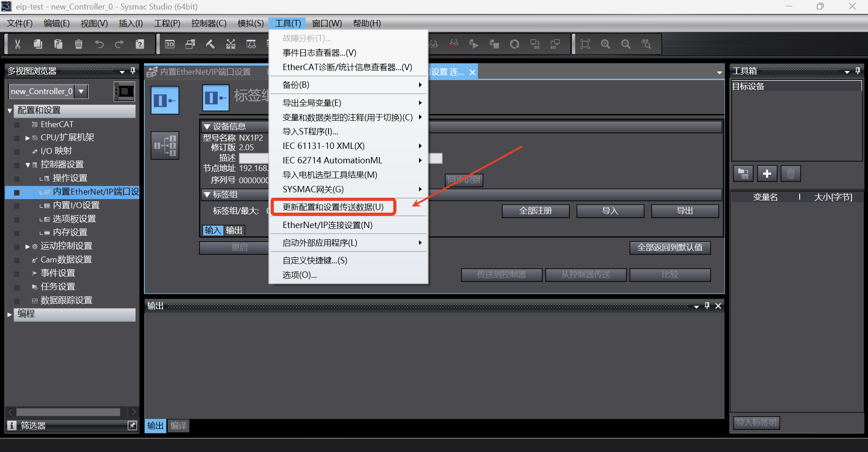868x452 pixels.
Task: Select 更新配置和设置传送数据(U) menu item
Action: pos(333,207)
